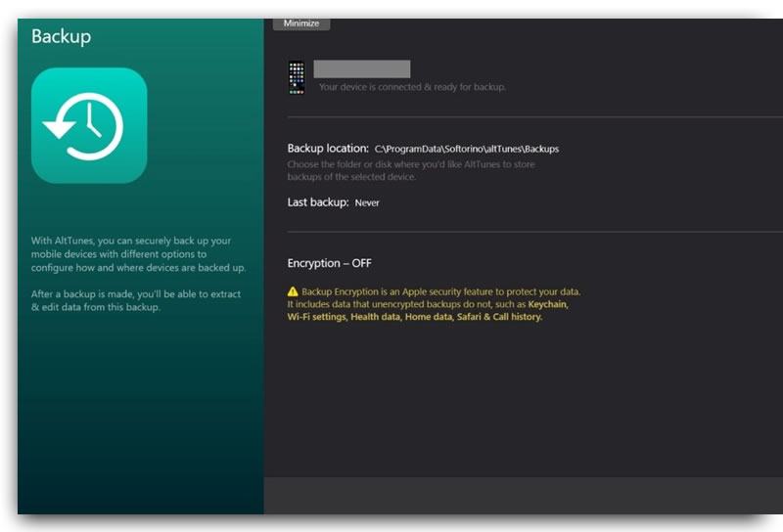Open the backup location path C:\ProgramData\Softorino\altTunes\Backups
Image resolution: width=783 pixels, height=532 pixels.
(467, 149)
